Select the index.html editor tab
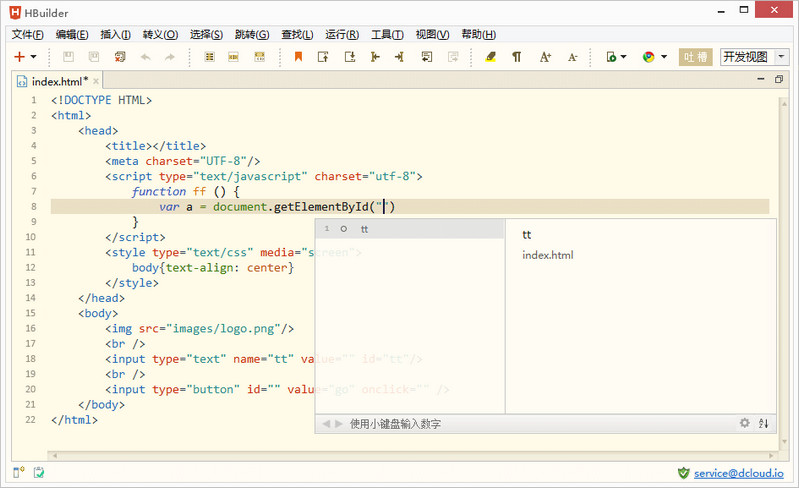Image resolution: width=799 pixels, height=488 pixels. 58,81
